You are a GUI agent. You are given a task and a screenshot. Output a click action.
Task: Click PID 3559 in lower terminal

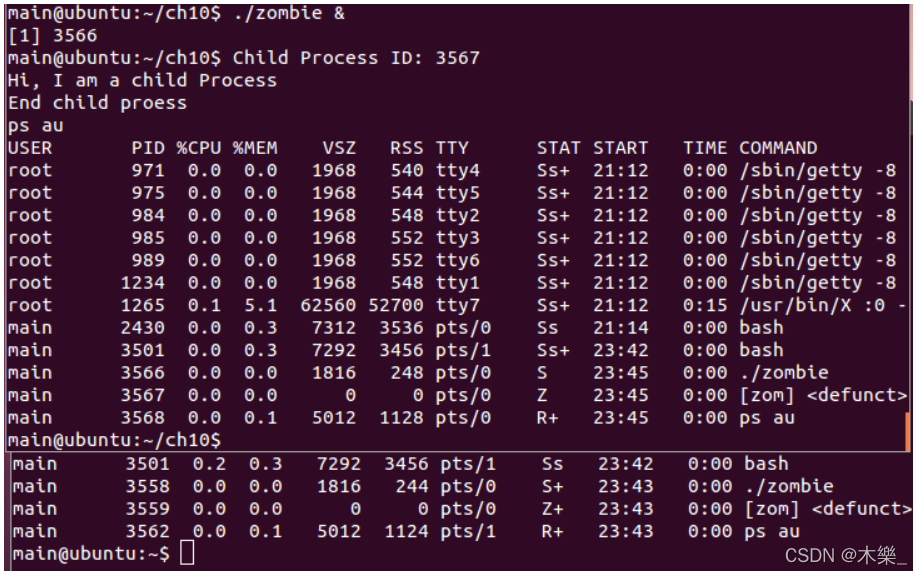pos(147,508)
